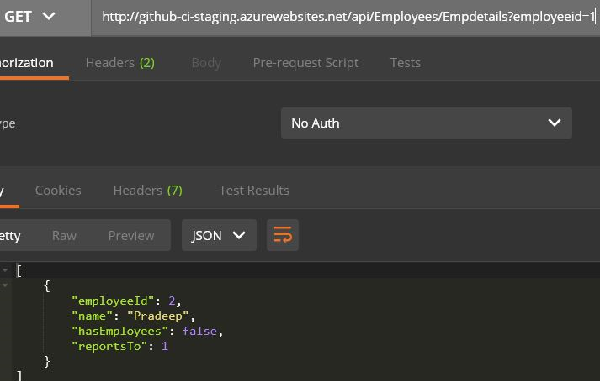Open the Test Results tab
This screenshot has width=600, height=381.
[255, 190]
